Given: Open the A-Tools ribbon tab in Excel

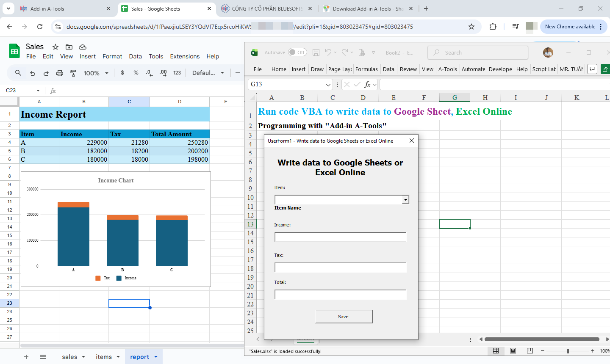Looking at the screenshot, I should click(448, 69).
